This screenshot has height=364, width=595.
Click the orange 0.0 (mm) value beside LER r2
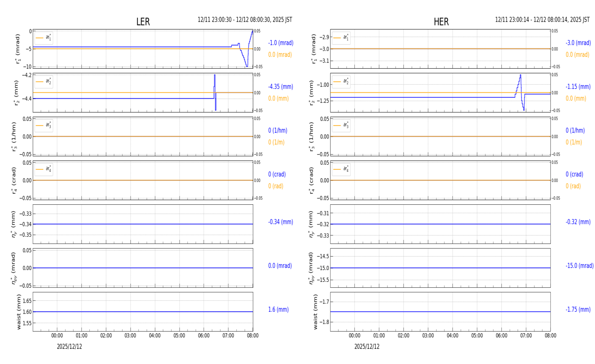(279, 99)
